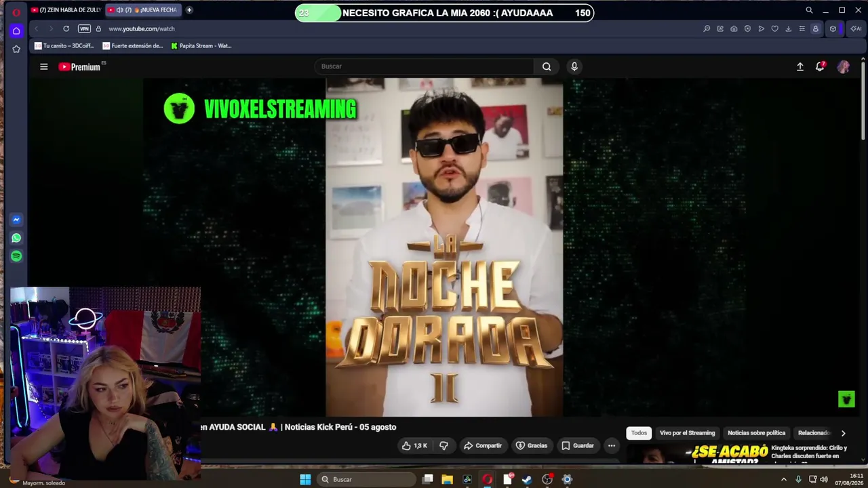Like the video with thumbs up

(x=414, y=445)
